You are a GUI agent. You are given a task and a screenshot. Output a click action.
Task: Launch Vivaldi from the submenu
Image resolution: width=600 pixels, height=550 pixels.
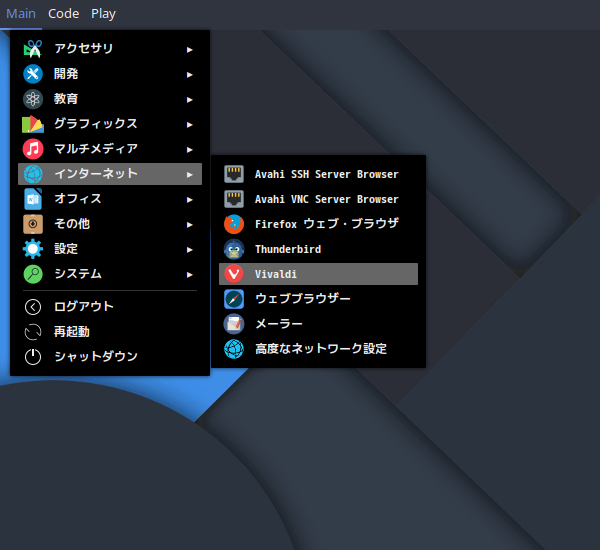click(318, 274)
